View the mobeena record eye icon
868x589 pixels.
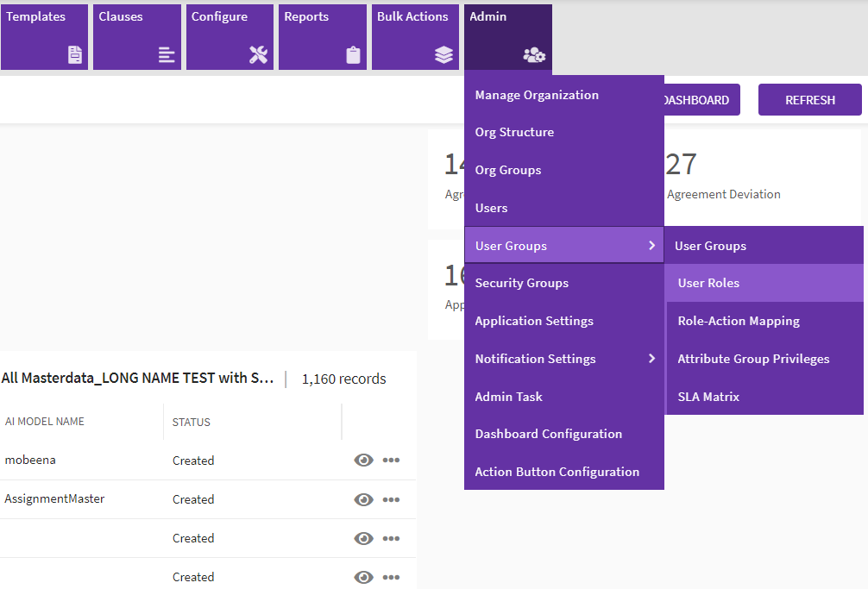(363, 461)
